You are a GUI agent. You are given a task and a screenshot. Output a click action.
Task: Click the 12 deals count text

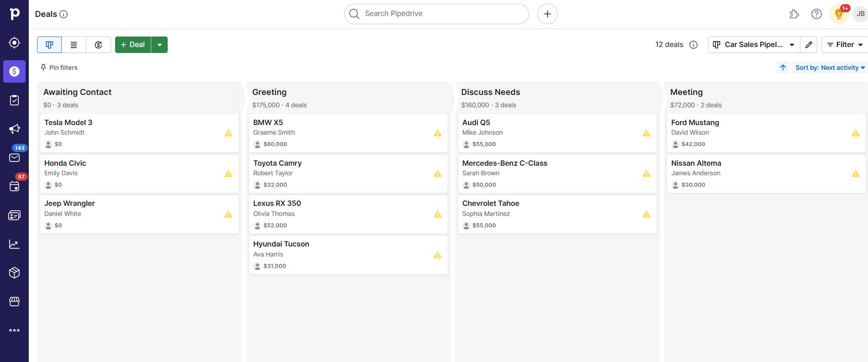(x=669, y=45)
